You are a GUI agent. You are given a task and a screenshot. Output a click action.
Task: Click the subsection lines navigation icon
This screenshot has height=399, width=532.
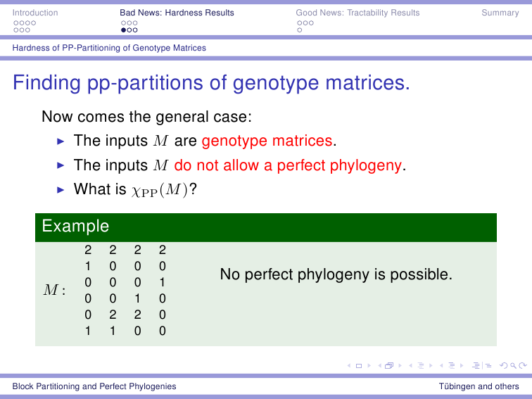point(421,366)
